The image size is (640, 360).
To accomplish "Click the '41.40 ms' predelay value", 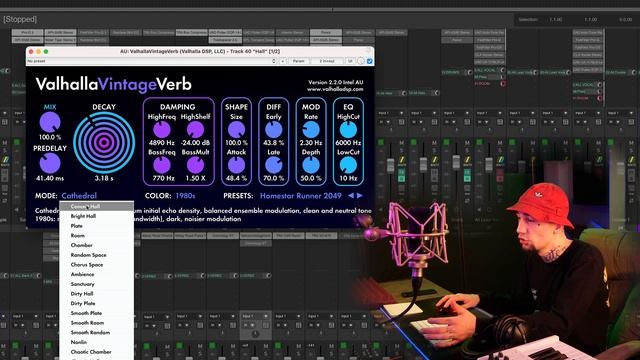I will click(50, 178).
